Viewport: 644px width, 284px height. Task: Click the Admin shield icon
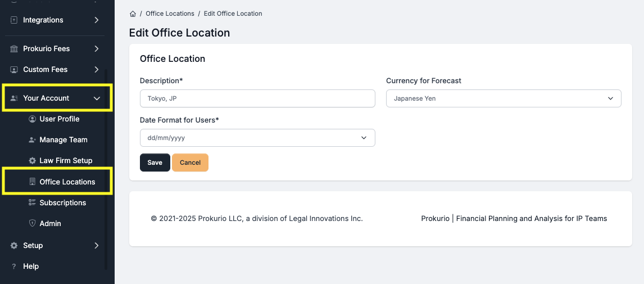click(32, 223)
